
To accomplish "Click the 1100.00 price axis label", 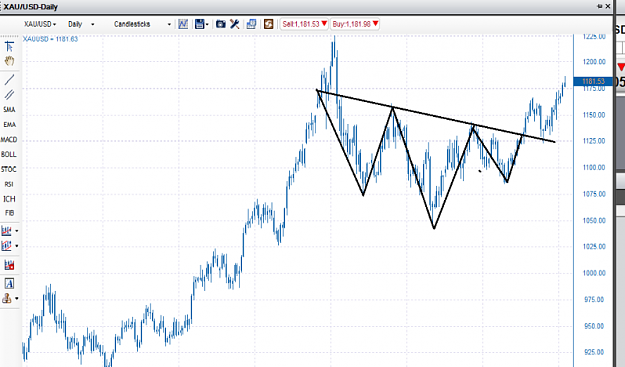I will tap(594, 167).
